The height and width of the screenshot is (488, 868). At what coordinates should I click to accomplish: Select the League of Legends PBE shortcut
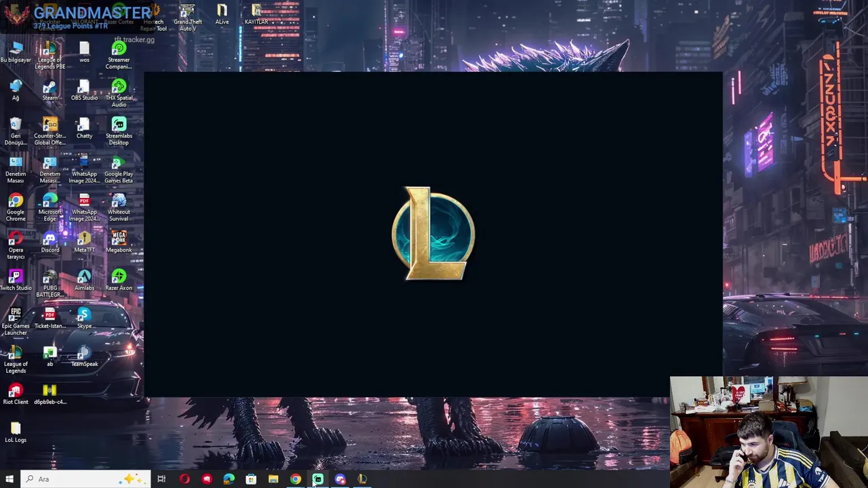(x=50, y=56)
